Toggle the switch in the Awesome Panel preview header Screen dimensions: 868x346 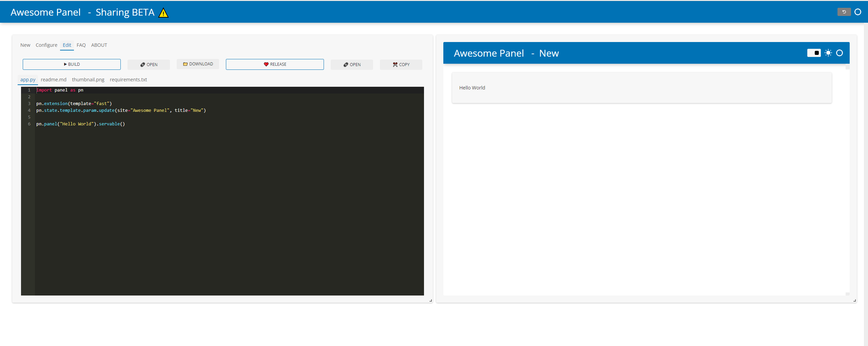tap(814, 53)
